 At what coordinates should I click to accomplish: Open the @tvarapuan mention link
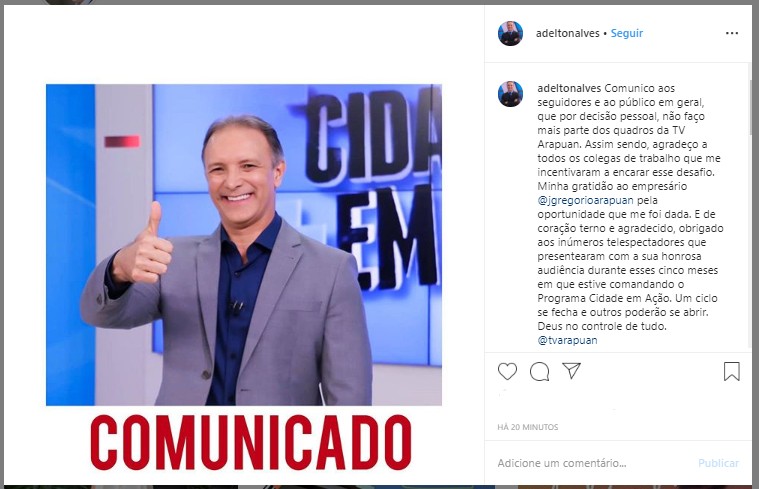567,340
